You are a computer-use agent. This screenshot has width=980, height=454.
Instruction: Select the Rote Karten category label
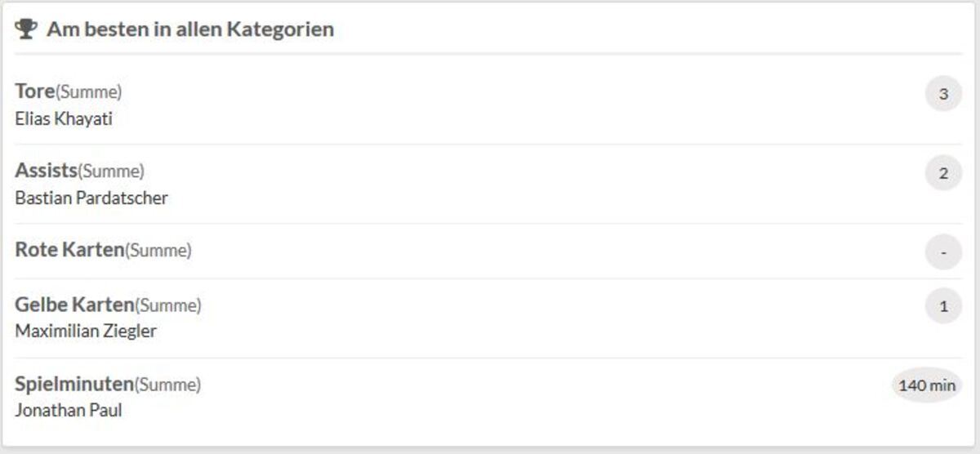point(69,250)
